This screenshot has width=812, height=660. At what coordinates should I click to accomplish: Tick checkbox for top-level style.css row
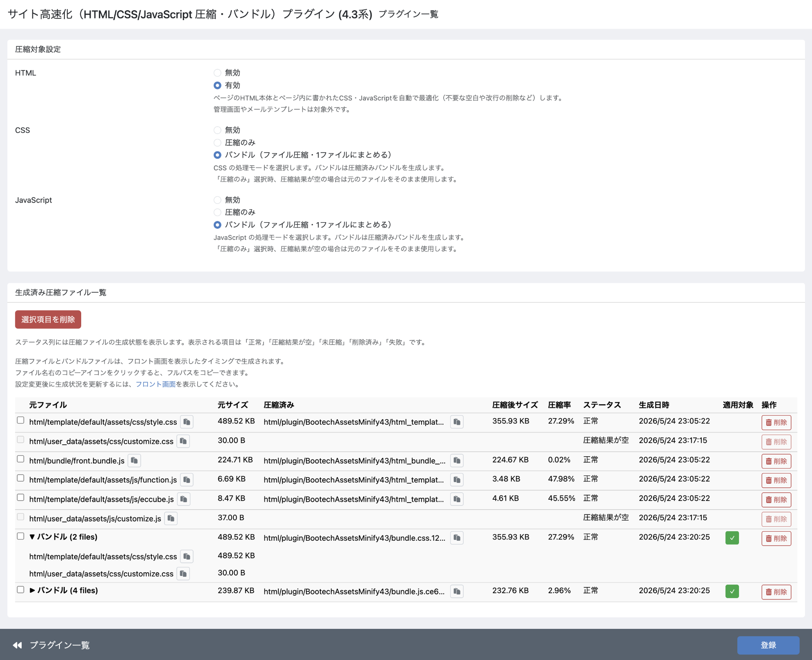21,420
